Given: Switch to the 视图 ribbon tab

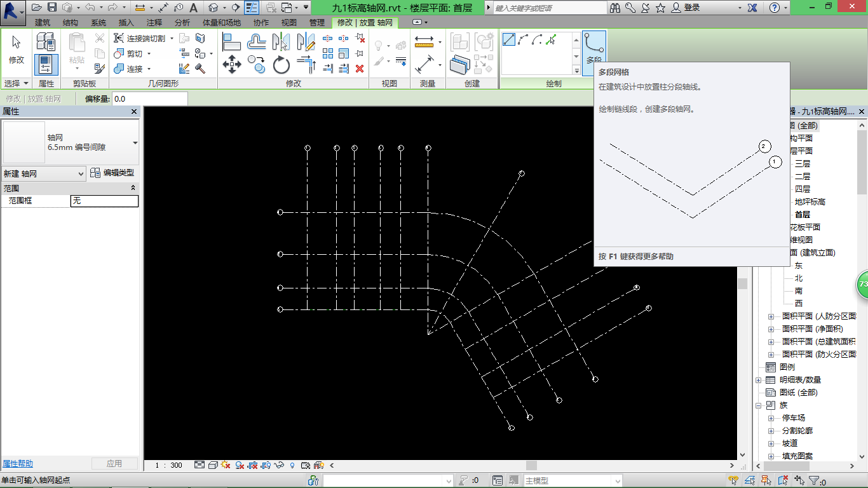Looking at the screenshot, I should pos(289,22).
